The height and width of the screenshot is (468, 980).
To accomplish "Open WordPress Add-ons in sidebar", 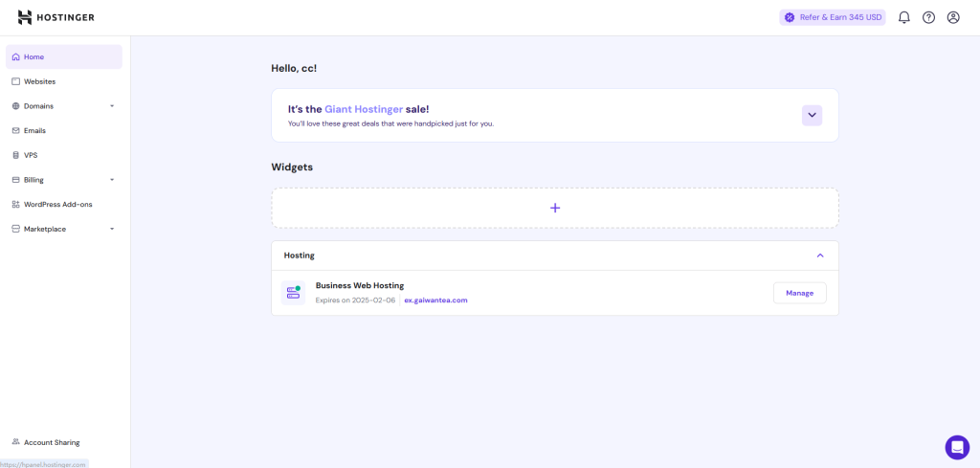I will [57, 204].
